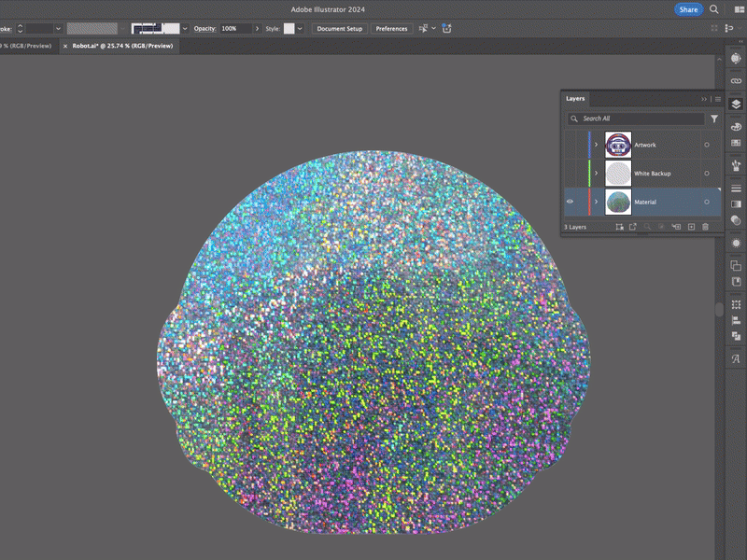Delete selected layer with trash icon
Viewport: 747px width, 560px height.
coord(706,227)
